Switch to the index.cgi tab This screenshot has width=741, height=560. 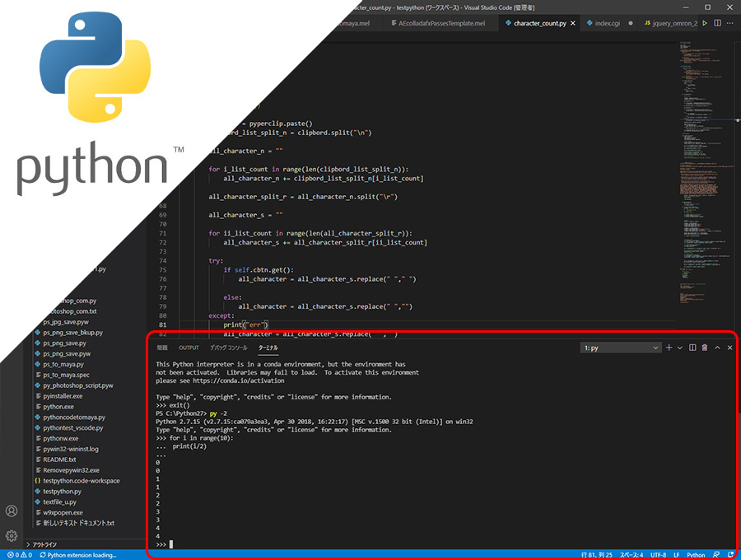tap(608, 23)
